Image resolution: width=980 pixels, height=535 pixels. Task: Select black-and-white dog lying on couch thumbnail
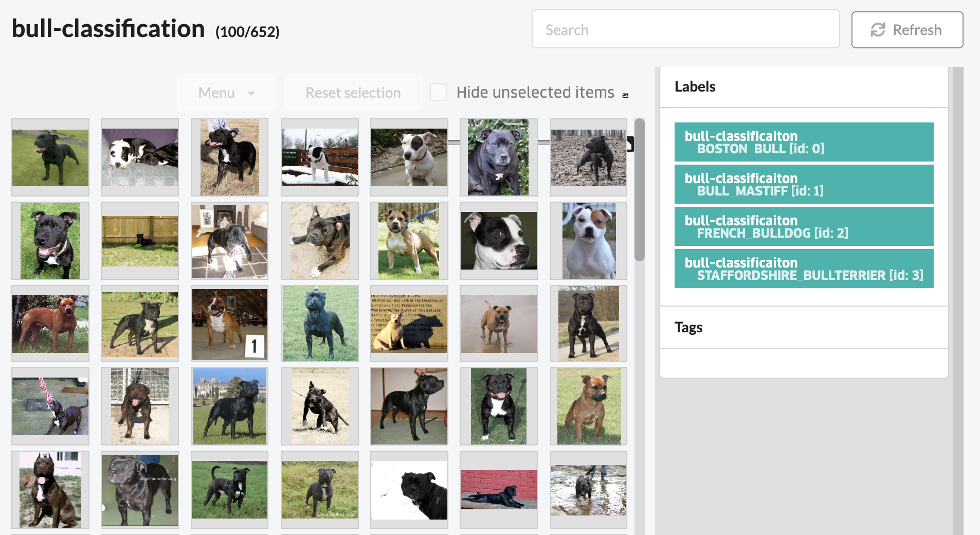140,157
